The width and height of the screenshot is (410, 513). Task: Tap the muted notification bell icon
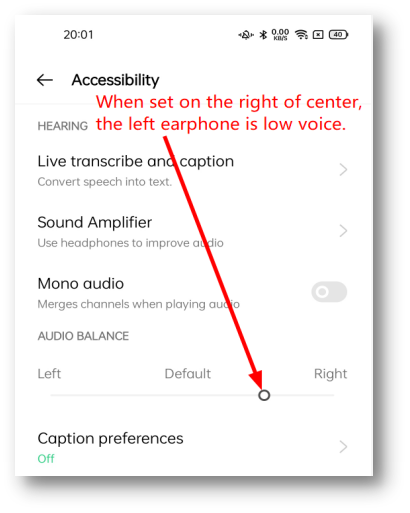[246, 35]
